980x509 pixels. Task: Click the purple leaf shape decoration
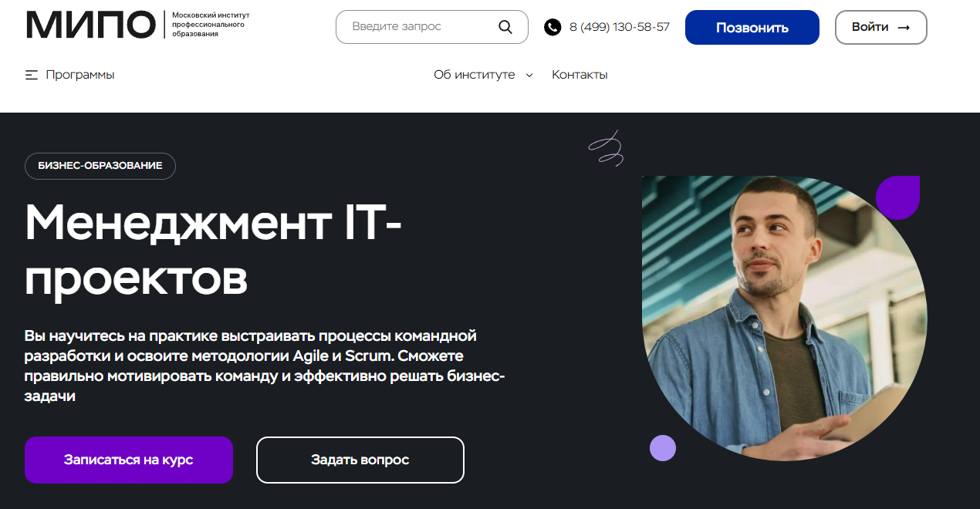pyautogui.click(x=898, y=197)
